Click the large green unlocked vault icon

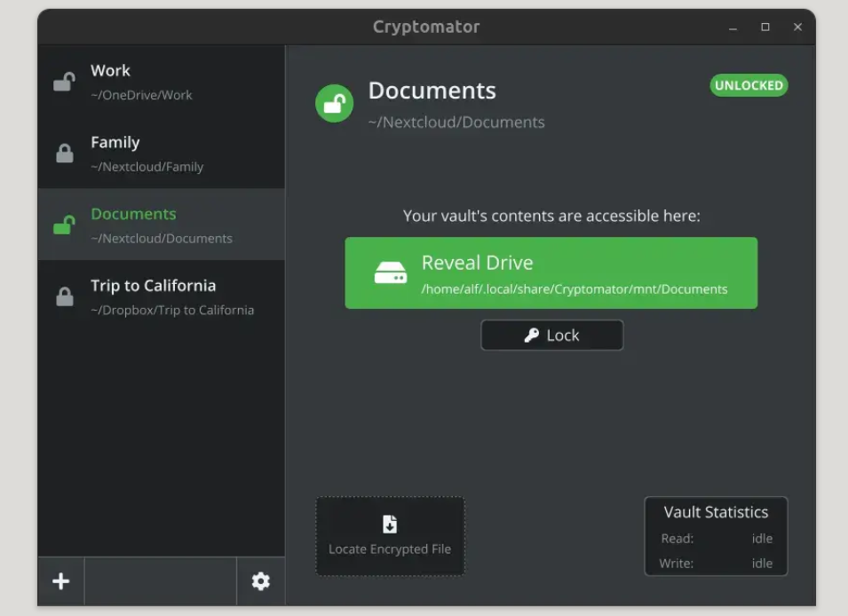(334, 103)
